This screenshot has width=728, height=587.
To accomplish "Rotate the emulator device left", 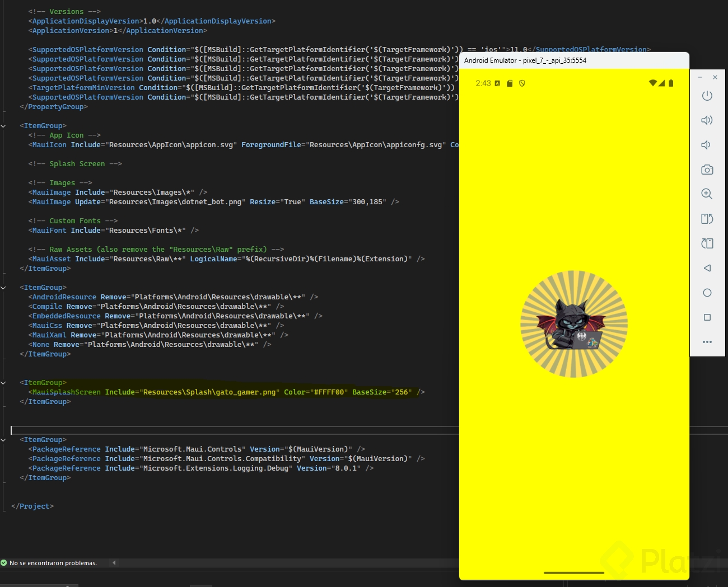I will (707, 219).
